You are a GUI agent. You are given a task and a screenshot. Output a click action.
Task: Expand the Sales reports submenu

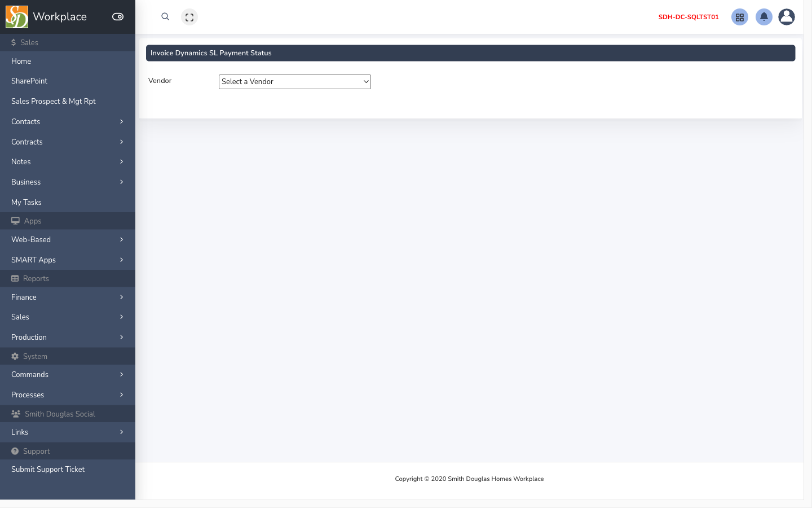coord(68,317)
